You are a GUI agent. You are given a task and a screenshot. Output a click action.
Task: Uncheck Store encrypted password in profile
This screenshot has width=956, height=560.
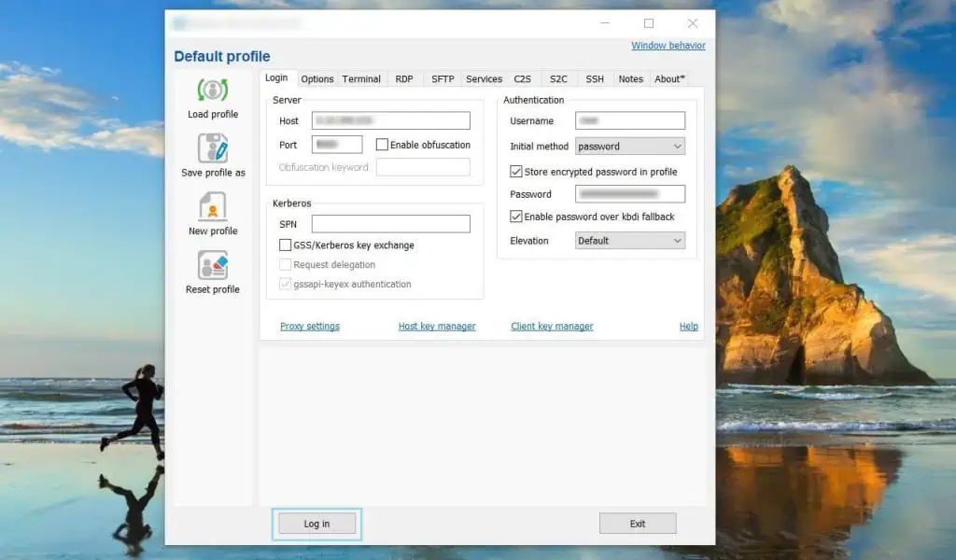(515, 171)
